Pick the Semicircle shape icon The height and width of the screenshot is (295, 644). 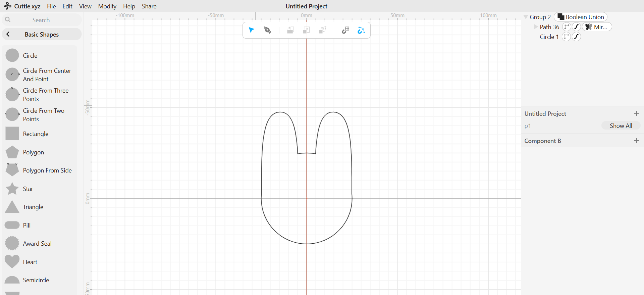[12, 280]
